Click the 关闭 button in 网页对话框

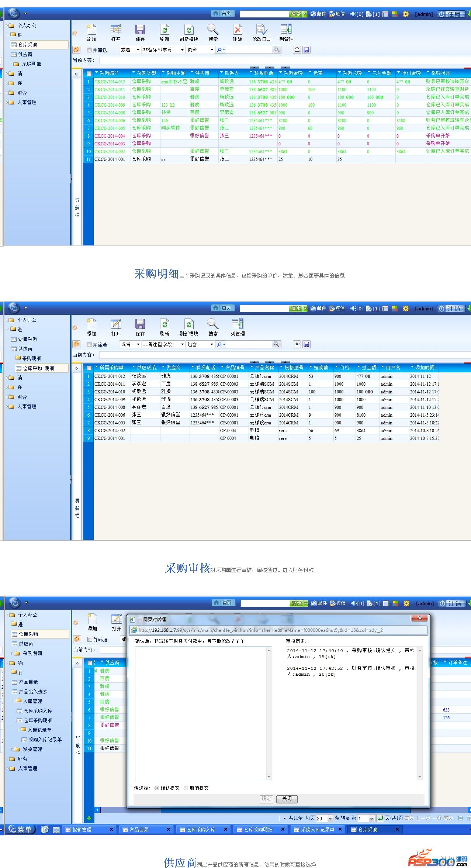287,798
